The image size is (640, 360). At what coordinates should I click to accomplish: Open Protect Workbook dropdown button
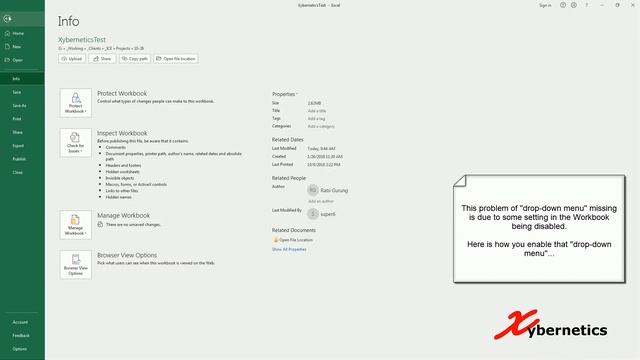coord(76,103)
